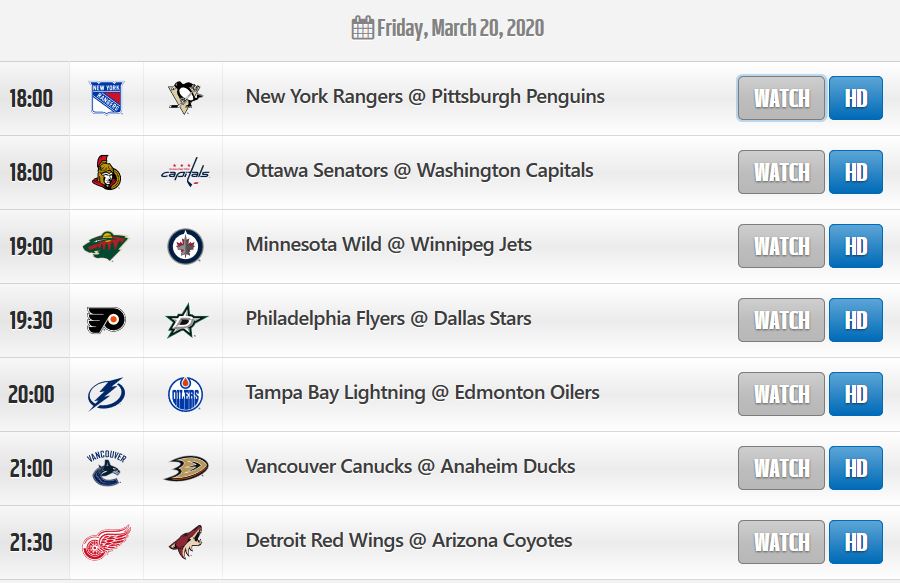Viewport: 900px width, 583px height.
Task: Open Tampa Bay Lightning @ Edmonton Oilers link
Action: tap(422, 393)
